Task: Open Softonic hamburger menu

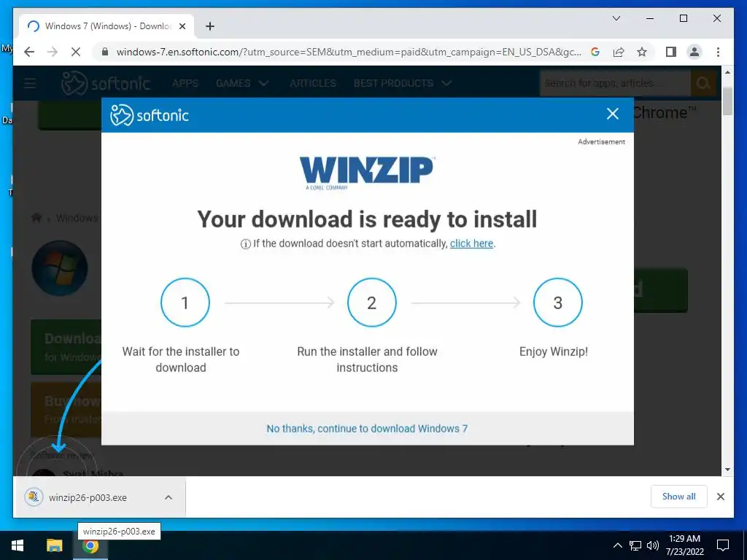Action: coord(30,83)
